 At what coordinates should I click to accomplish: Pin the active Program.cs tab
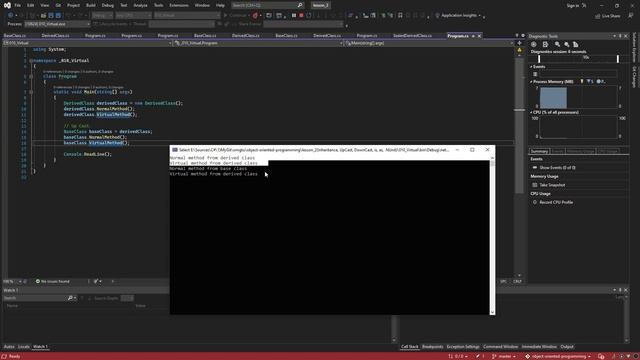tap(473, 36)
